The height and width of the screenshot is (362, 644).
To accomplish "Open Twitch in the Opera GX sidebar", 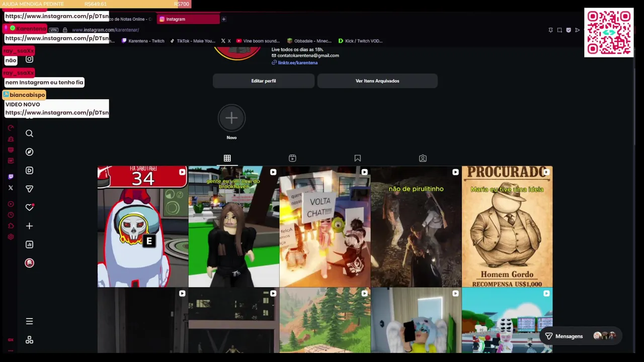I will coord(11,176).
